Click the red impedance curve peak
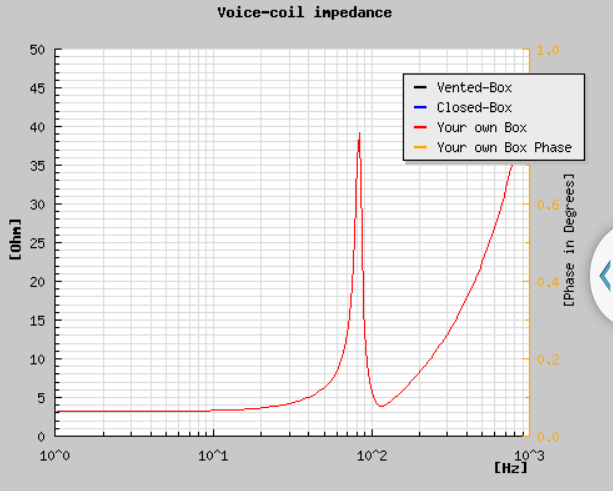Image resolution: width=613 pixels, height=491 pixels. point(359,134)
